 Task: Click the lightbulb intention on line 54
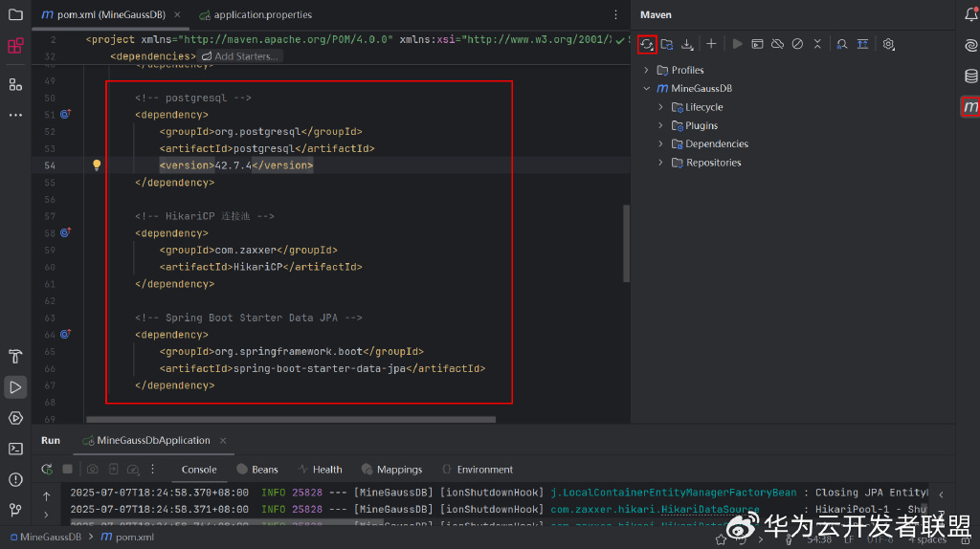coord(97,165)
